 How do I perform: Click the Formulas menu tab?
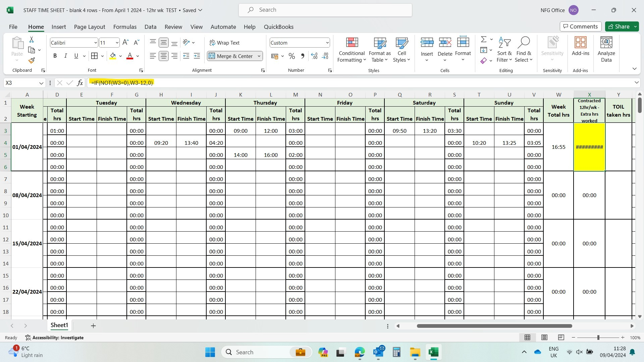[x=125, y=26]
